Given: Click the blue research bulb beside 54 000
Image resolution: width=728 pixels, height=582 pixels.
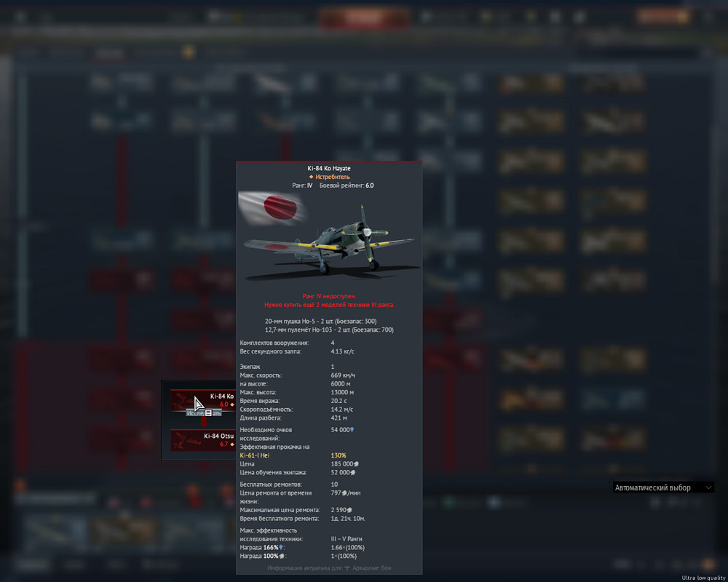Looking at the screenshot, I should (352, 430).
